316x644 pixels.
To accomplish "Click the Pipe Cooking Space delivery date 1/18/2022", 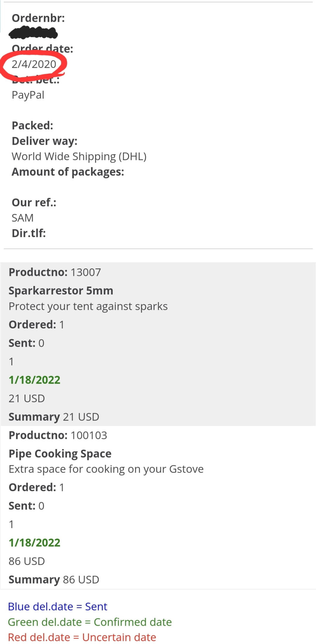I will [34, 543].
